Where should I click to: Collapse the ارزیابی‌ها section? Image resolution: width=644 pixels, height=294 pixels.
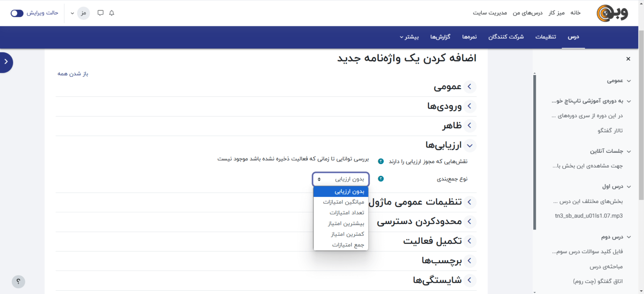click(x=469, y=145)
